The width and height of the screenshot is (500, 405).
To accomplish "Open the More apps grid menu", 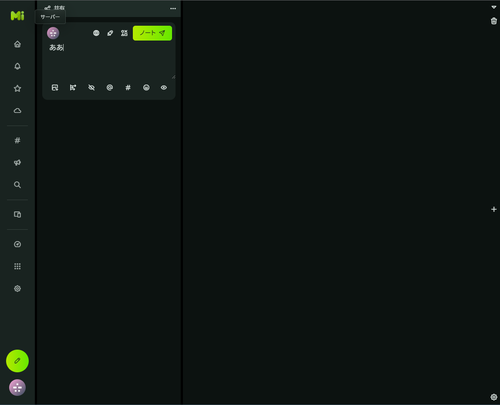I will (x=17, y=266).
